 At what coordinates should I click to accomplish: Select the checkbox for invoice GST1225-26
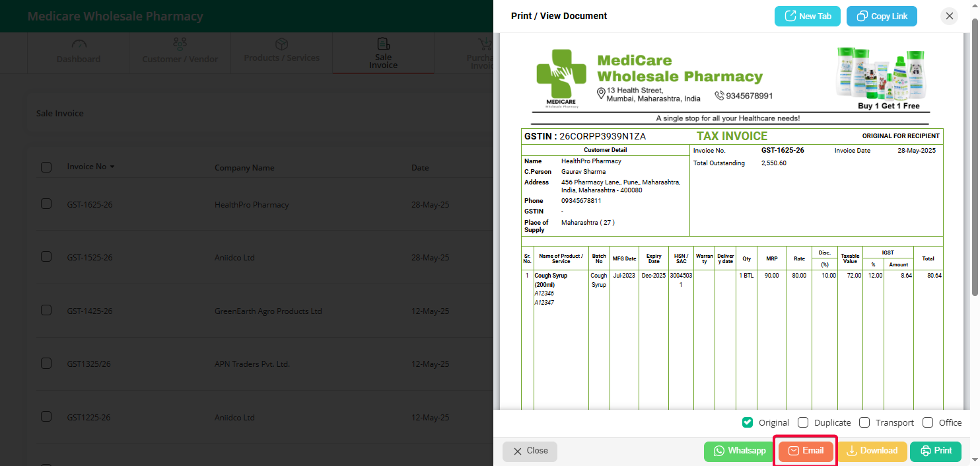pyautogui.click(x=46, y=416)
